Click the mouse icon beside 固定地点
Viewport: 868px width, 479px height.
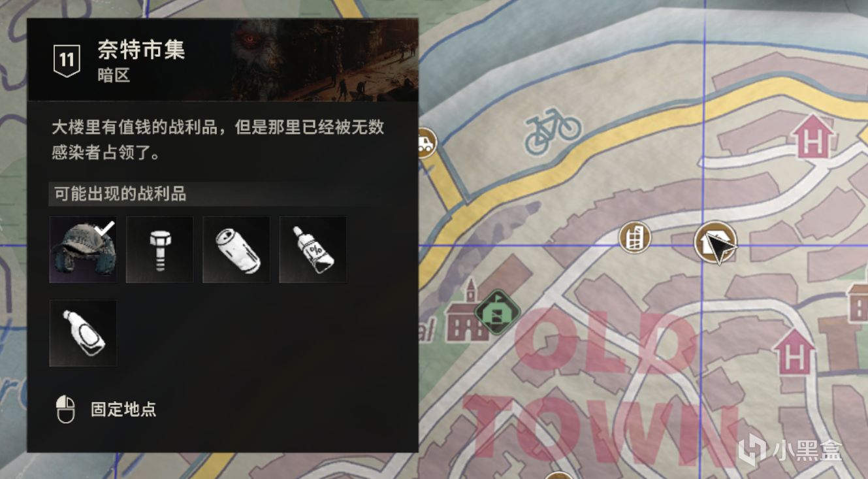[65, 410]
